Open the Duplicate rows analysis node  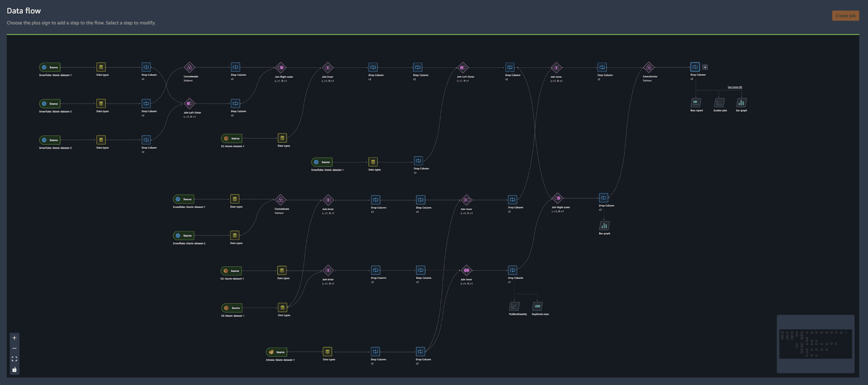537,306
